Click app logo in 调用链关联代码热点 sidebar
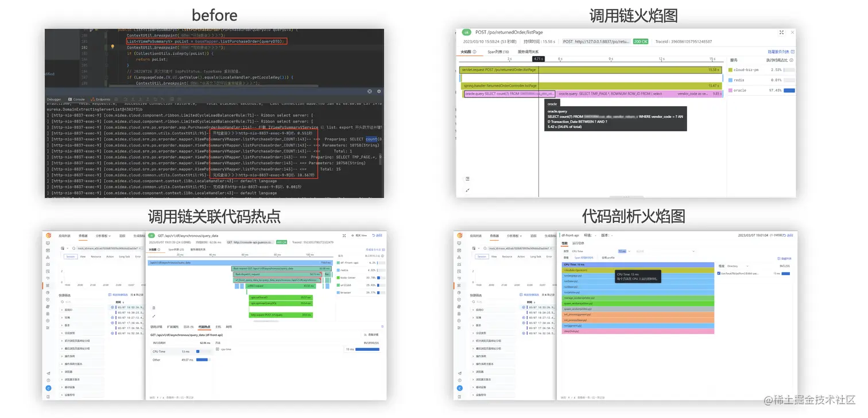This screenshot has width=868, height=418. tap(48, 235)
